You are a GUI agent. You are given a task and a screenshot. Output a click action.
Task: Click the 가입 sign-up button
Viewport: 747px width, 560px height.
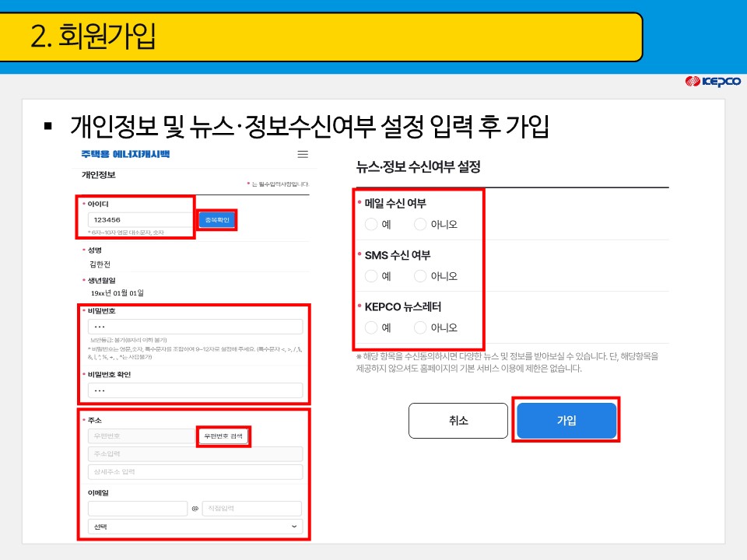coord(566,420)
